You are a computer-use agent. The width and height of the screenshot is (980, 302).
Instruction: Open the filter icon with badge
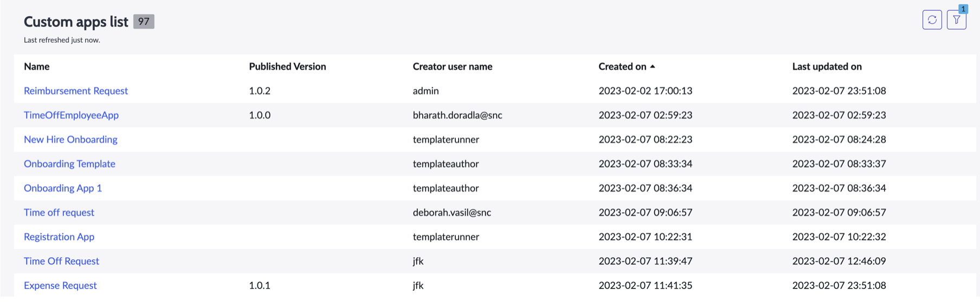(x=957, y=20)
